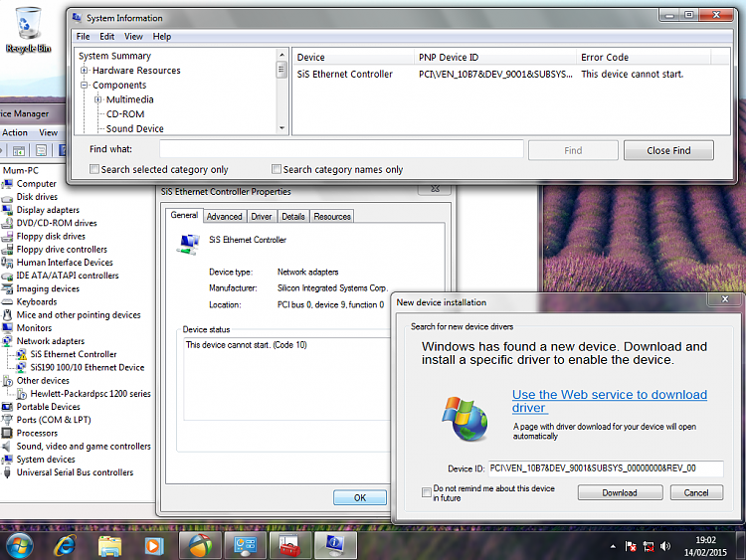The width and height of the screenshot is (746, 560).
Task: Click SiS Ethernet Controller warning icon in tree
Action: (x=22, y=354)
